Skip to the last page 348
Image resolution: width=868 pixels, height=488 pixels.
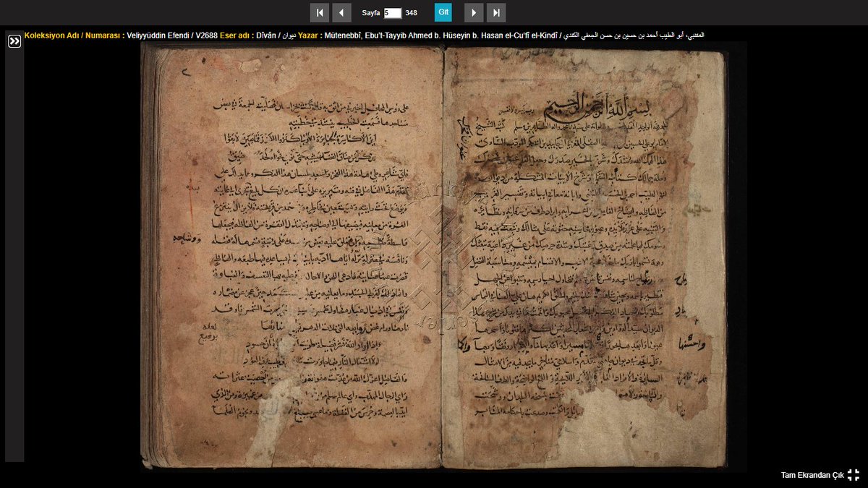[x=495, y=12]
